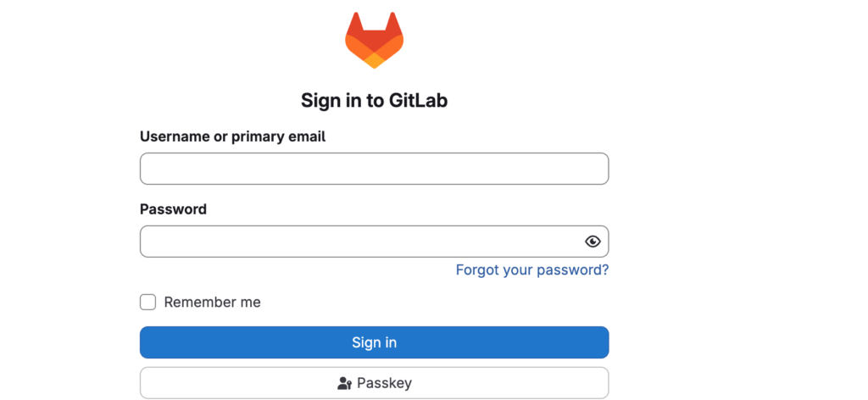868x400 pixels.
Task: Click the Sign in to GitLab heading
Action: click(374, 101)
